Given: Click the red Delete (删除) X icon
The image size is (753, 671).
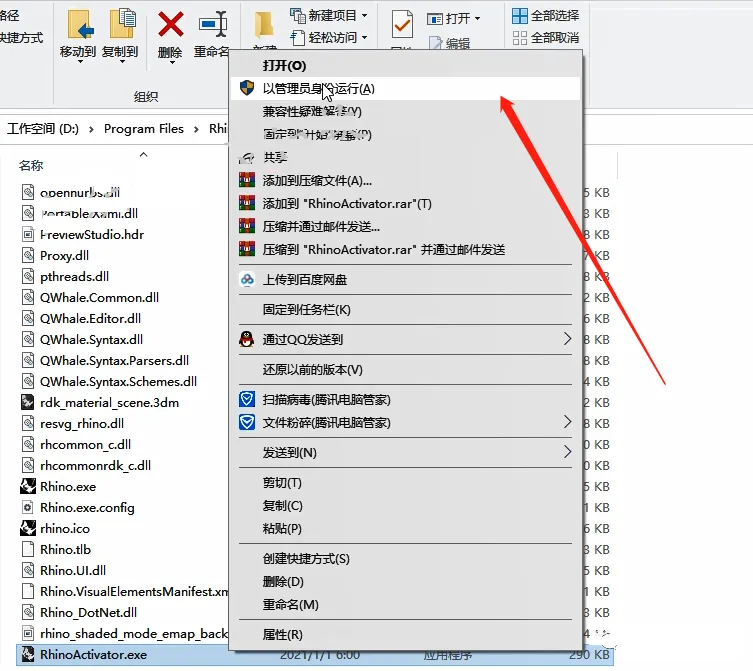Looking at the screenshot, I should click(170, 24).
